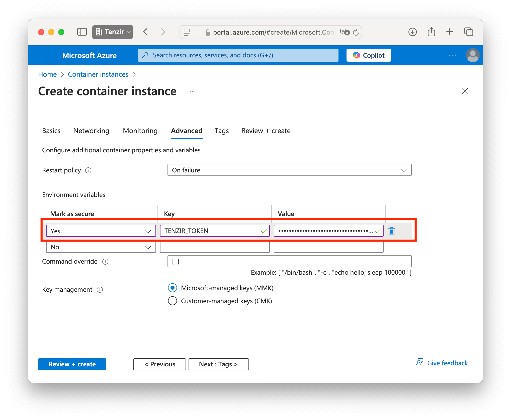Select Customer-managed keys (CMK) option
Screen dimensions: 511x420
pos(173,301)
